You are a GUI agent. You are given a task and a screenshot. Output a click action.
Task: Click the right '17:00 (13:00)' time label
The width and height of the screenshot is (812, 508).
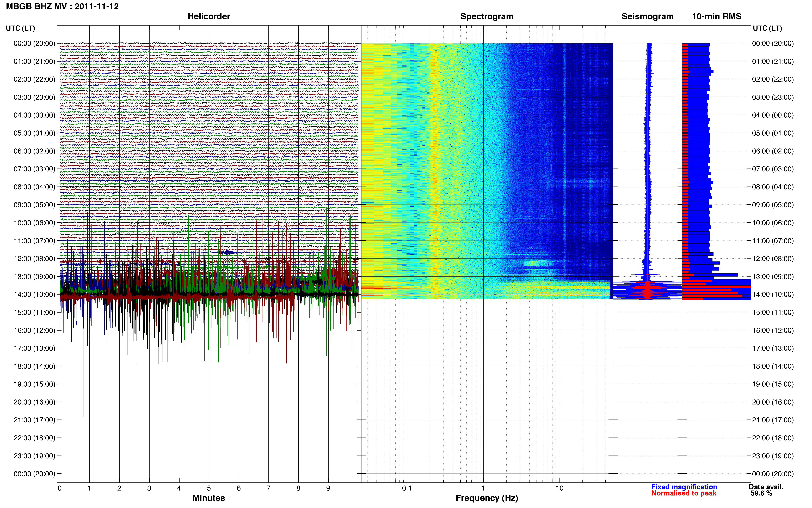tap(773, 348)
